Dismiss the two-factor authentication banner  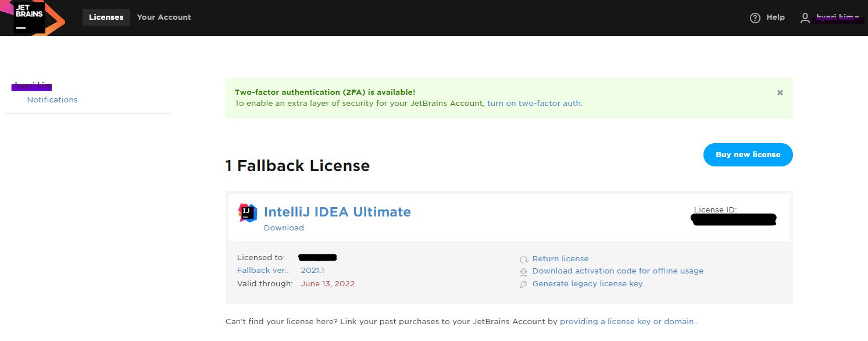pos(780,93)
